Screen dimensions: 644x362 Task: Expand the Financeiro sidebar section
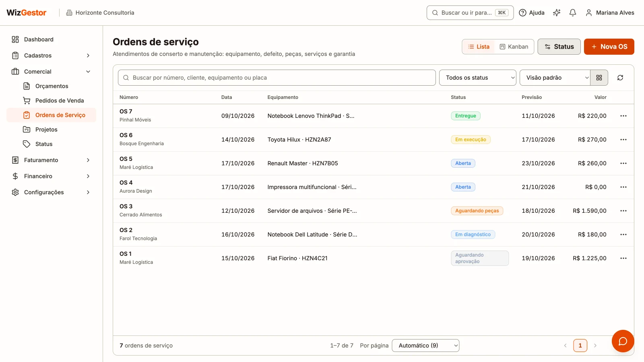pyautogui.click(x=52, y=176)
